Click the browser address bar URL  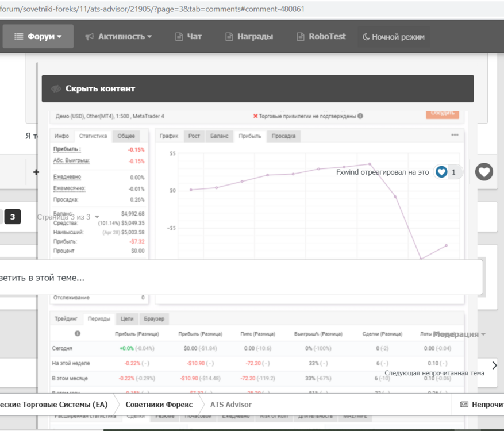coord(152,9)
